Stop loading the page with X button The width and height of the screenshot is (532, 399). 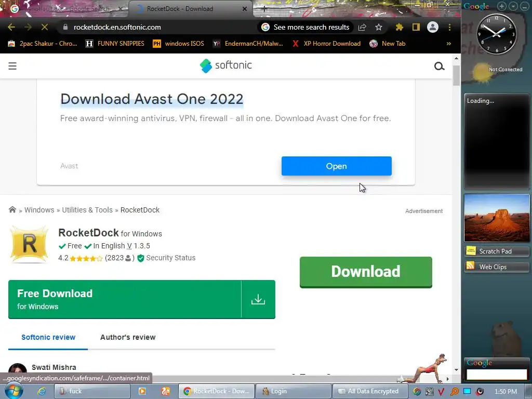point(45,27)
